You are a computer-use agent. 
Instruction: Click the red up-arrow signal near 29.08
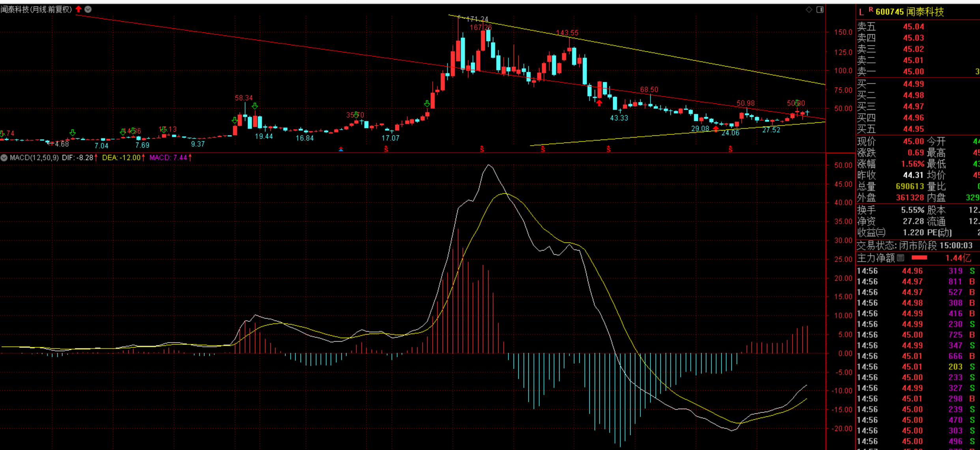(716, 129)
